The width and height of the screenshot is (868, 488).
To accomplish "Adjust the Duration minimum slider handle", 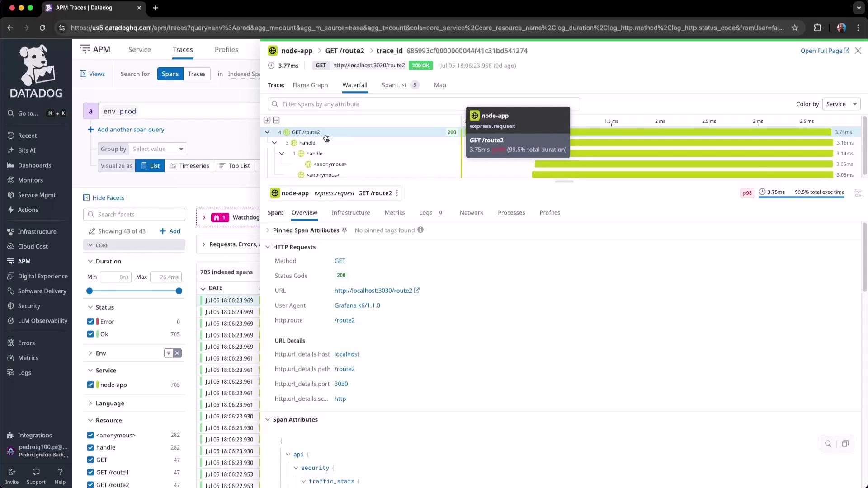I will (x=90, y=291).
